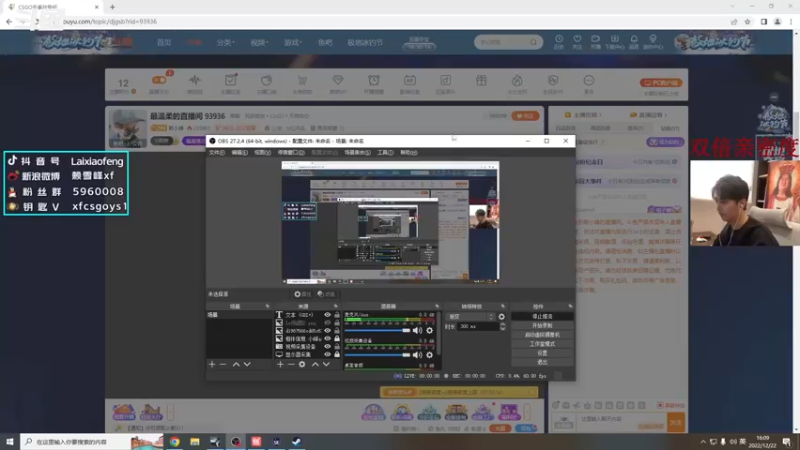Click the diamond icon in streamer toolbar
This screenshot has height=450, width=800.
pyautogui.click(x=338, y=81)
